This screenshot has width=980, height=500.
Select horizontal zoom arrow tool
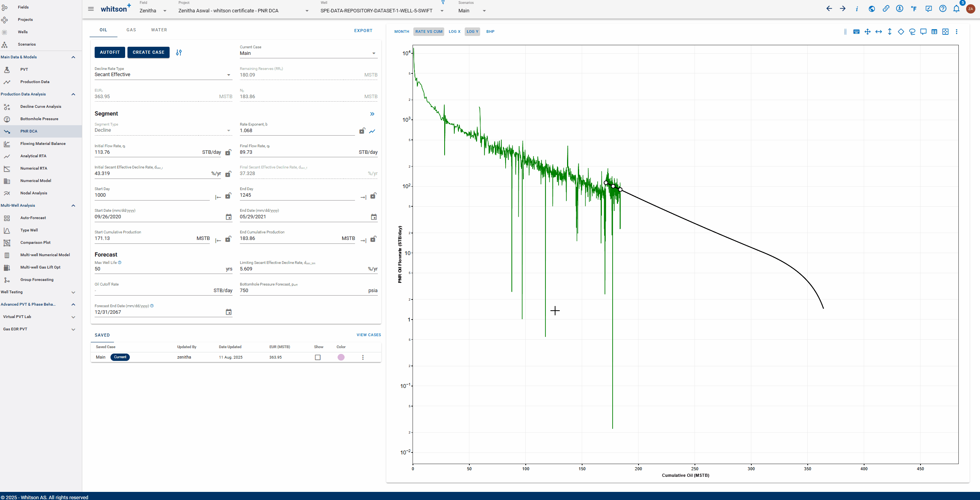879,32
